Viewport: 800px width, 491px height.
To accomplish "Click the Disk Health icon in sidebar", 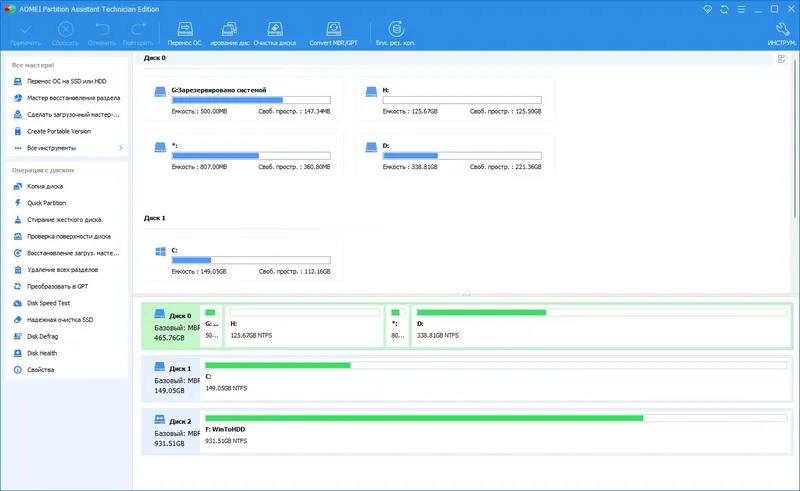I will [x=18, y=353].
